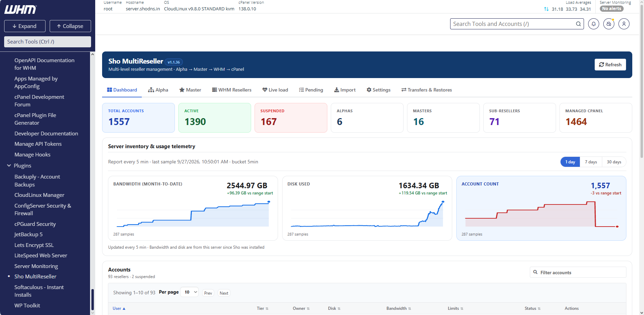Viewport: 644px width, 315px height.
Task: Open Softaculous - Instant Installs
Action: click(x=39, y=291)
